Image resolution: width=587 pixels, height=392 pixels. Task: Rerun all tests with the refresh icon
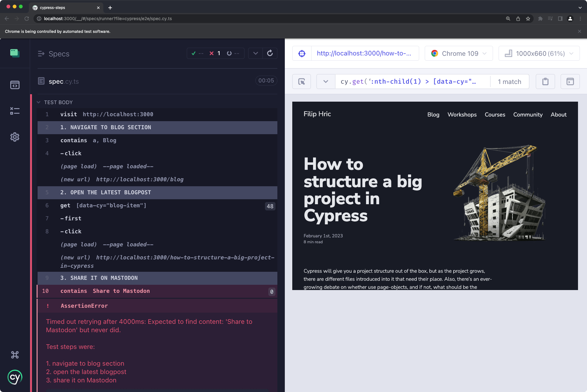pyautogui.click(x=270, y=53)
